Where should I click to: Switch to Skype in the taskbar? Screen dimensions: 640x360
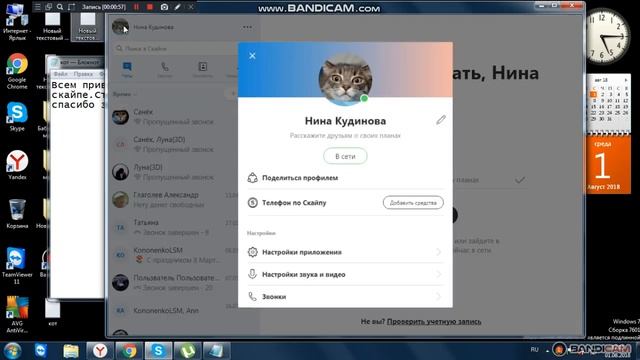click(158, 351)
